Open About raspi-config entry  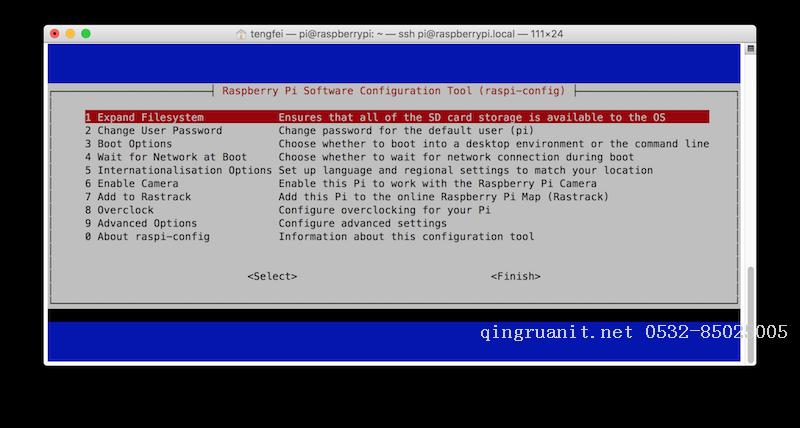click(x=147, y=237)
